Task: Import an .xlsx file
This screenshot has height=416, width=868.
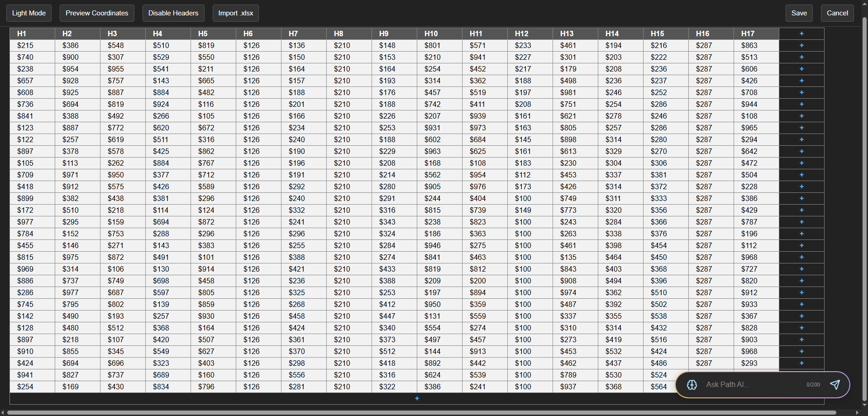Action: coord(236,13)
